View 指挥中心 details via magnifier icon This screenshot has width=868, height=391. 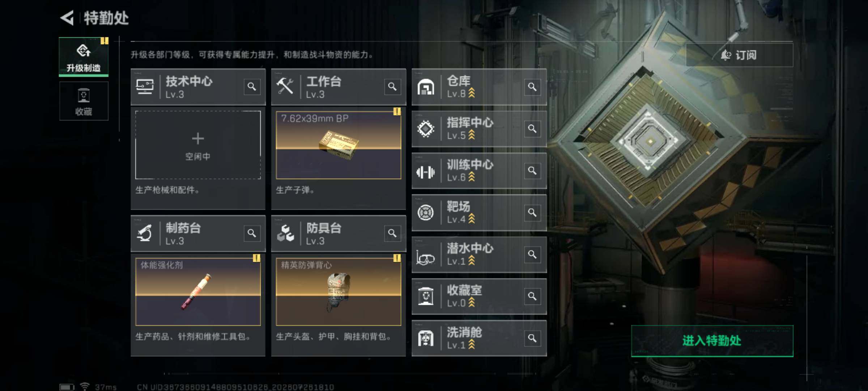point(532,129)
